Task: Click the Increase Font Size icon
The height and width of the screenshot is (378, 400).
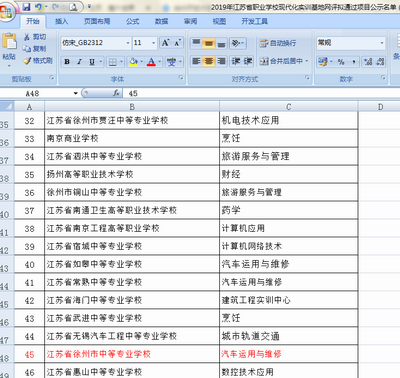Action: point(165,43)
